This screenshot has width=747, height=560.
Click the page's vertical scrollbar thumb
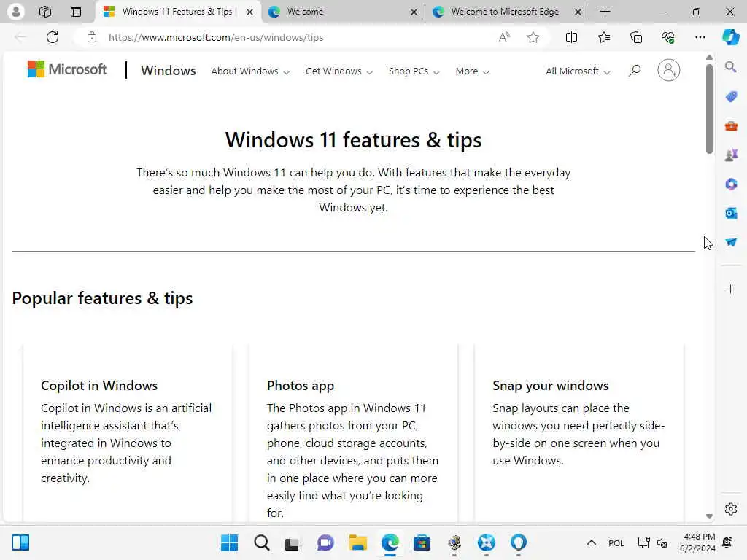coord(709,109)
